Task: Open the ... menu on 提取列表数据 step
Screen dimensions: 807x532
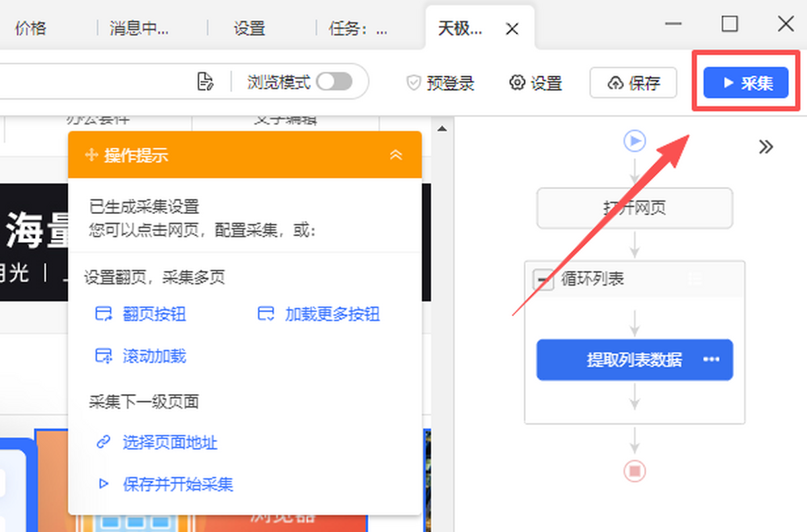Action: pyautogui.click(x=712, y=360)
